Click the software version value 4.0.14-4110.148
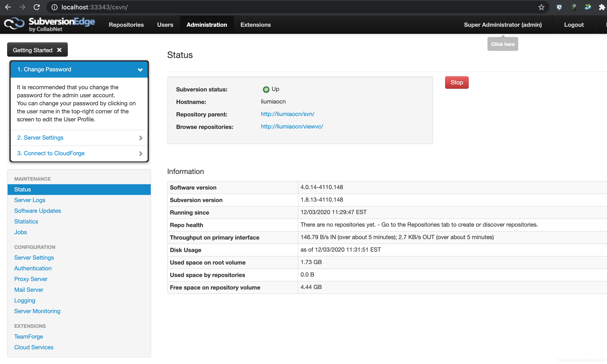 [322, 187]
